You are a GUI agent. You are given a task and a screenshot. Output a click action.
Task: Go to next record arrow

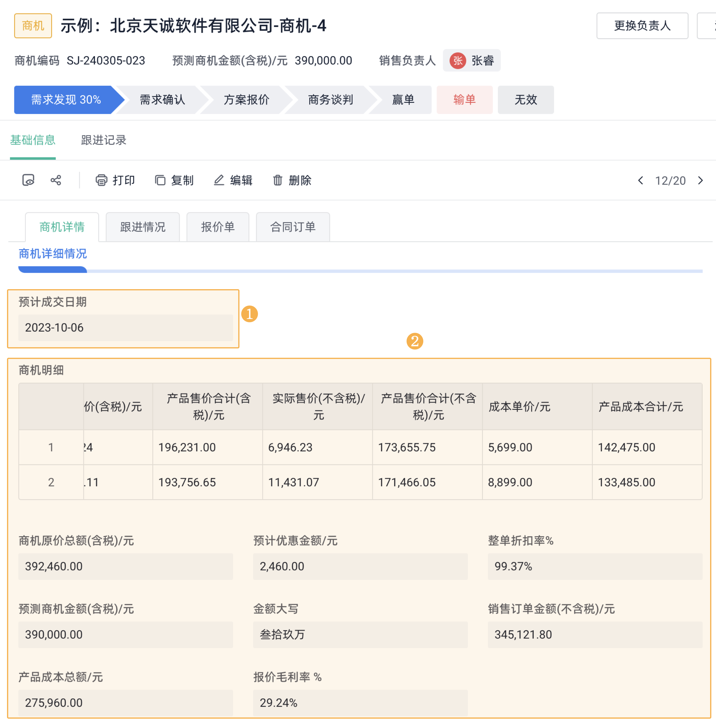pos(700,180)
